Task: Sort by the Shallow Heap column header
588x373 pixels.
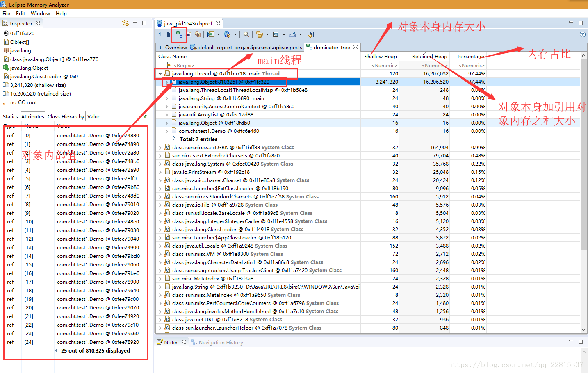Action: 381,57
